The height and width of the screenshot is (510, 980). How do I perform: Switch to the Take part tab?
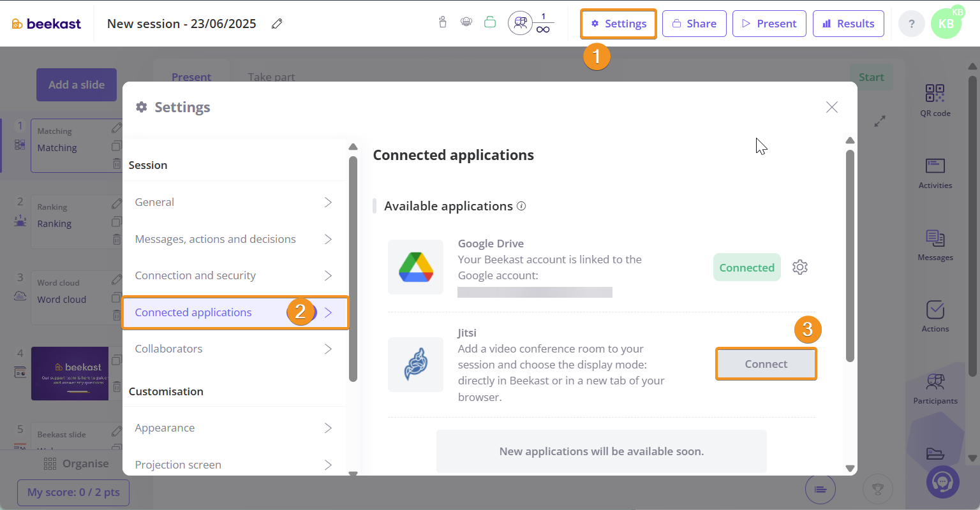point(272,77)
